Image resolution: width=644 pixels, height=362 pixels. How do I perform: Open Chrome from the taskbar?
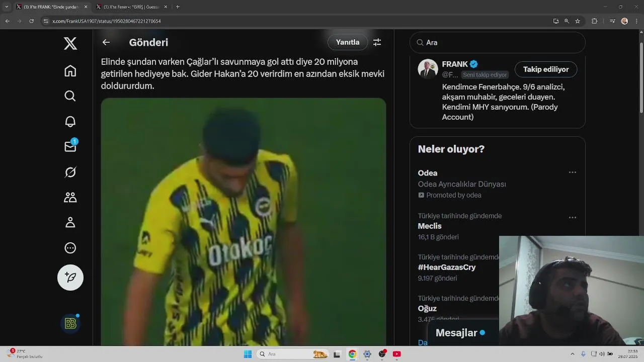click(x=352, y=354)
